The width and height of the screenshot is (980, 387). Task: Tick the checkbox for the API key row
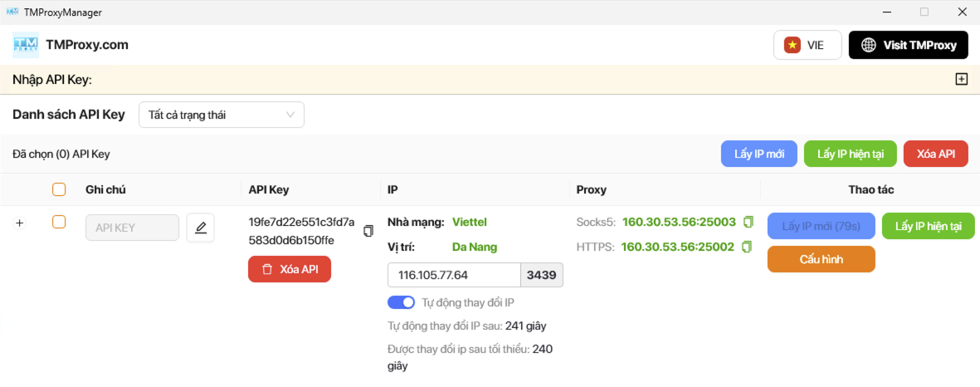pyautogui.click(x=59, y=222)
